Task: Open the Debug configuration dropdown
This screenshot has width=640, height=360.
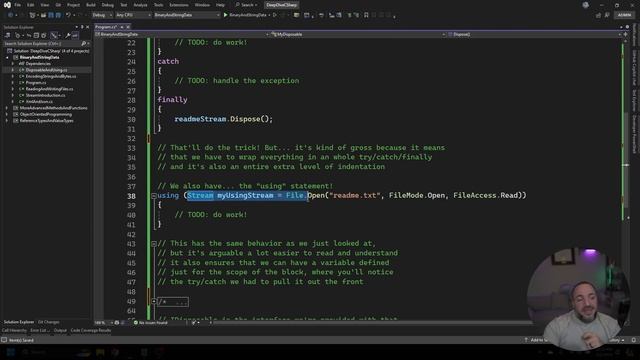Action: (101, 15)
